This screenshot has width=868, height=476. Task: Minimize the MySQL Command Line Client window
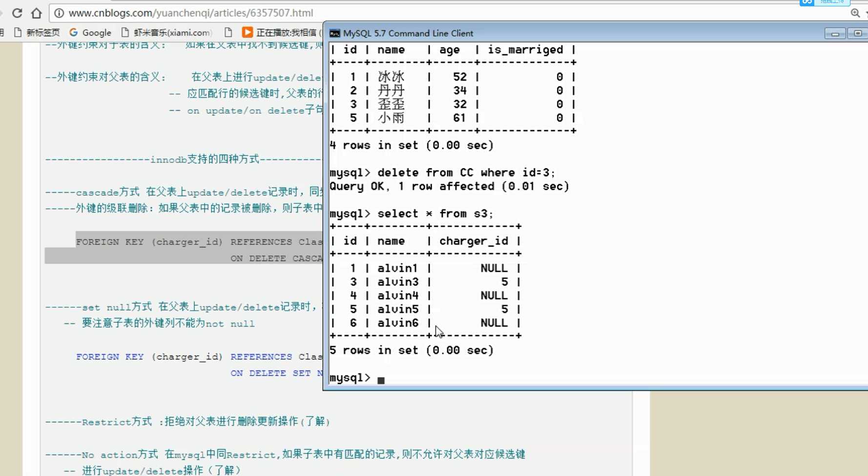pos(835,34)
